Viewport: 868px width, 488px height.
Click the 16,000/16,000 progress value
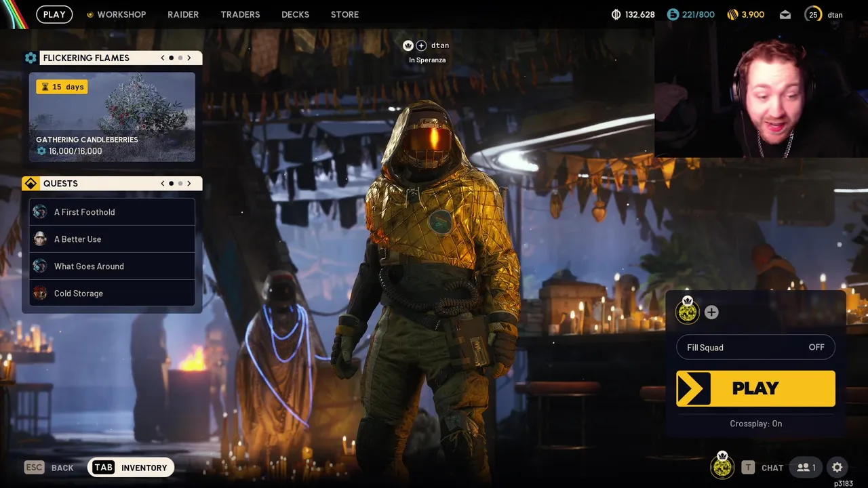75,151
